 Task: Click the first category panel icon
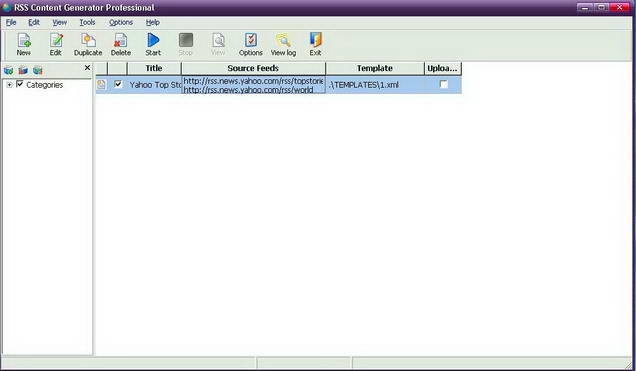pyautogui.click(x=9, y=71)
